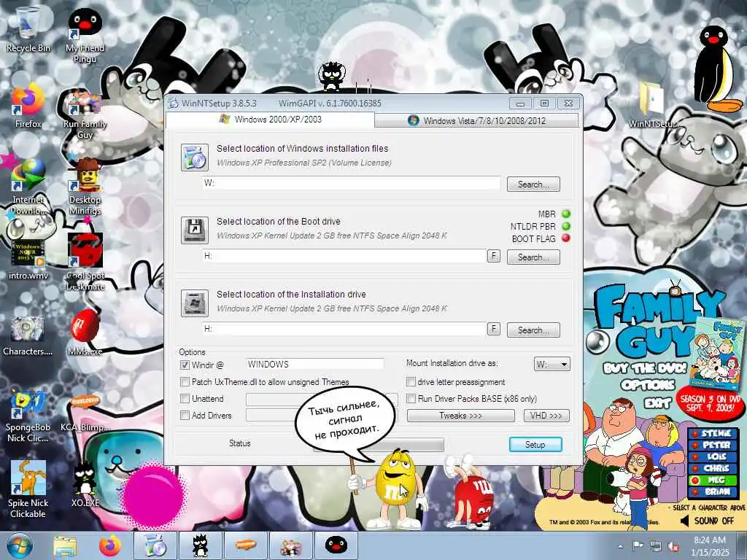This screenshot has height=560, width=747.
Task: Select Internet Download desktop shortcut
Action: (28, 187)
